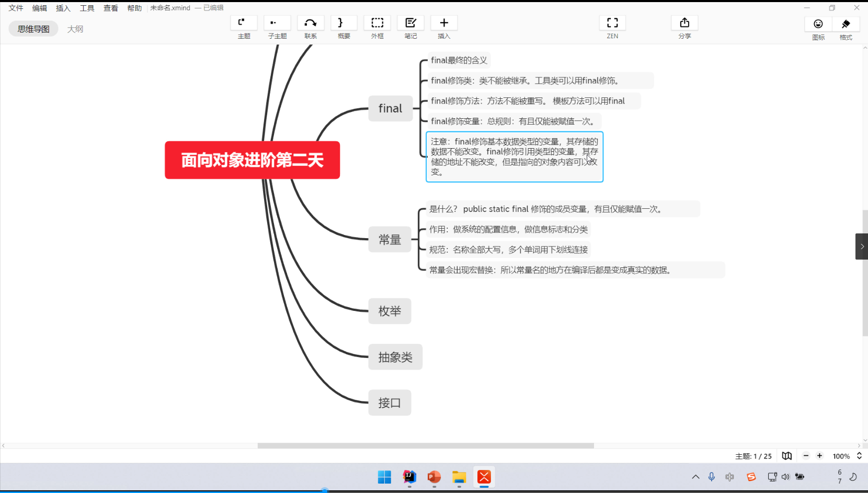This screenshot has width=868, height=493.
Task: Select the 联系 relationship tool
Action: click(311, 27)
